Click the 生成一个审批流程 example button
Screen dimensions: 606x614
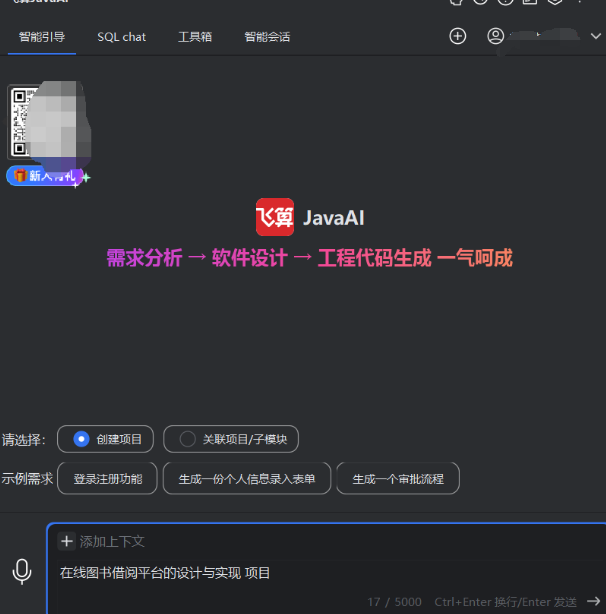398,479
